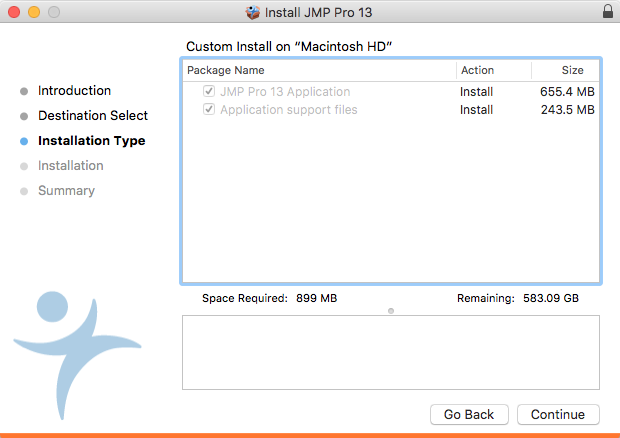
Task: Click the JMP installer package icon in title
Action: pyautogui.click(x=253, y=12)
